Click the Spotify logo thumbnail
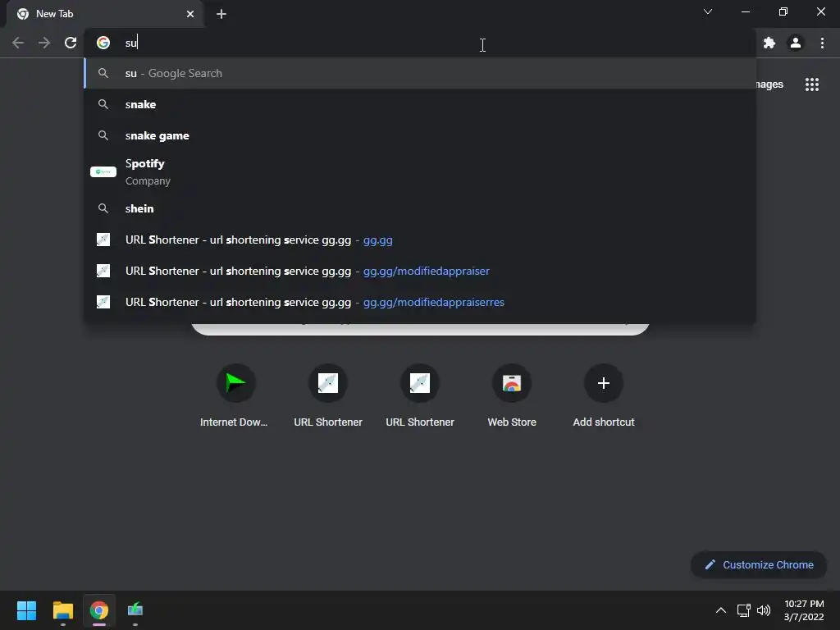The height and width of the screenshot is (630, 840). [103, 172]
